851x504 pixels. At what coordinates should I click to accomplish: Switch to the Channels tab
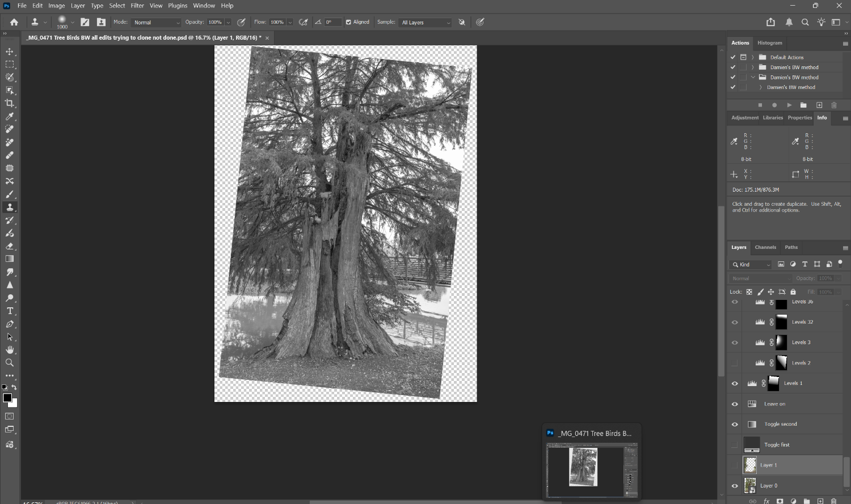[765, 247]
